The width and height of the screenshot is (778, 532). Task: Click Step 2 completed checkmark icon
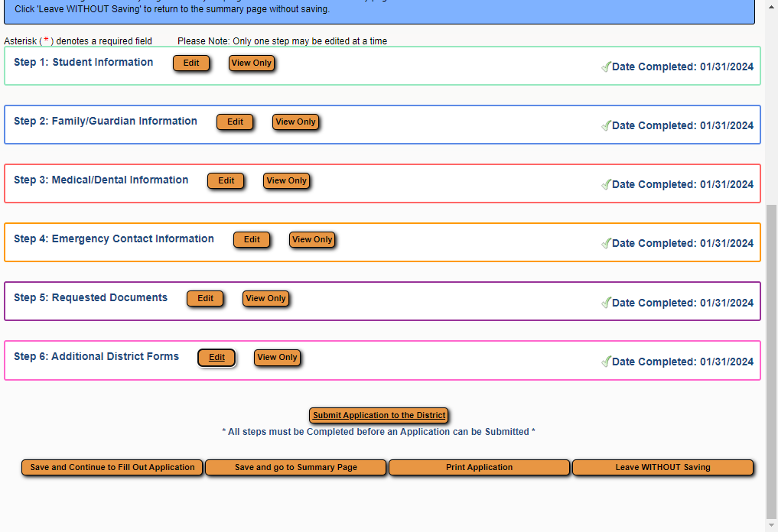click(606, 126)
